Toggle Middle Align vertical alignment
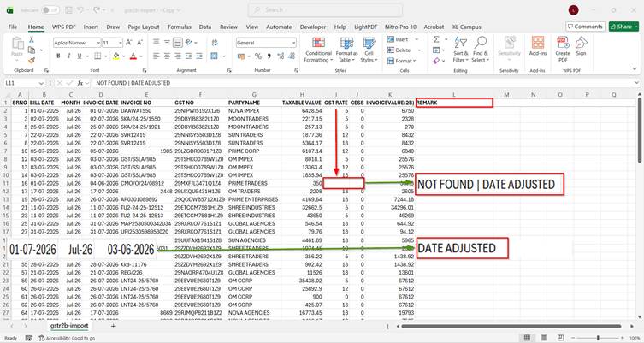The width and height of the screenshot is (644, 343). tap(167, 42)
